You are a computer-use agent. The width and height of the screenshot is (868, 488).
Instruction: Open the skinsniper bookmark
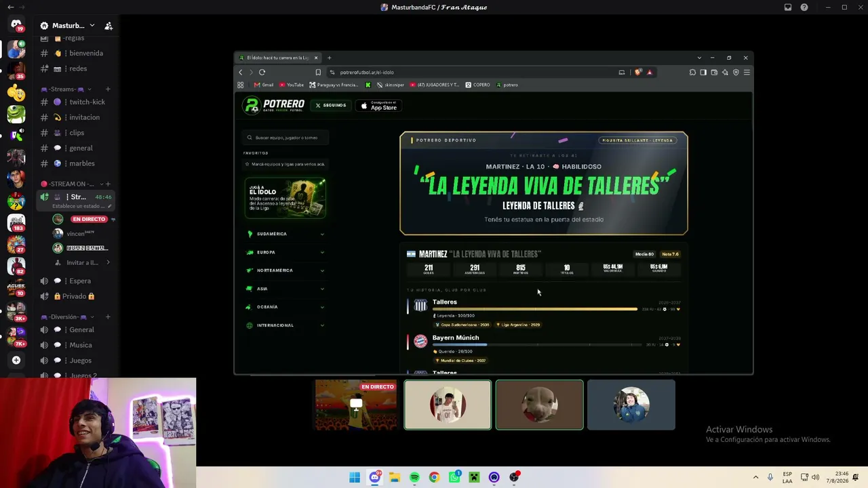pos(389,85)
